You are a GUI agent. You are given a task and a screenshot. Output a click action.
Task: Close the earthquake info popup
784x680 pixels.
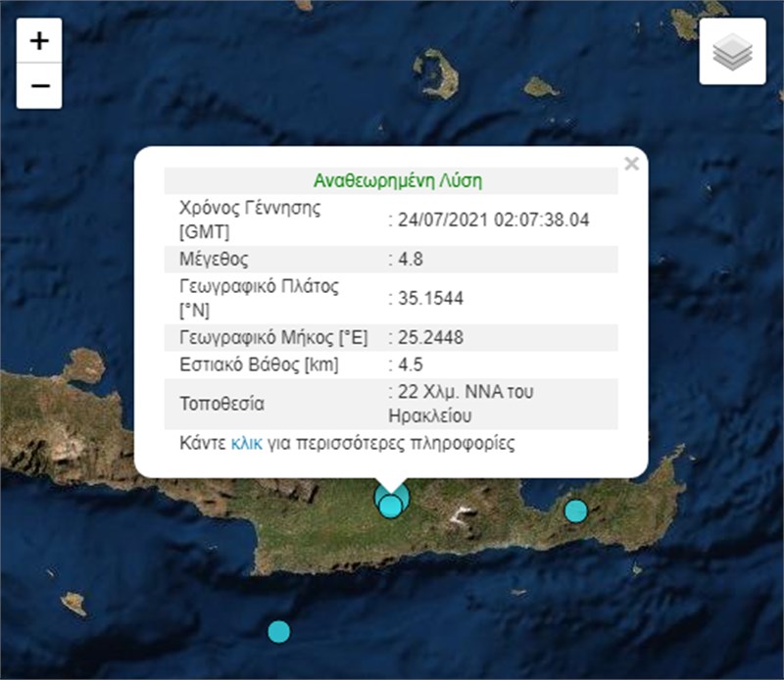[x=631, y=165]
